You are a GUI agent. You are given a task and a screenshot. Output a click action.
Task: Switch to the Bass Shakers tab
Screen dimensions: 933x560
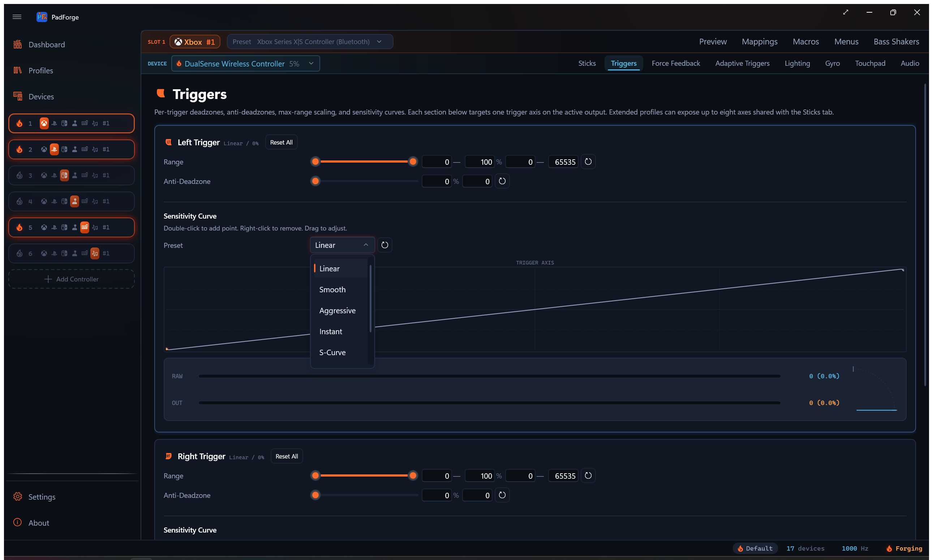tap(897, 42)
